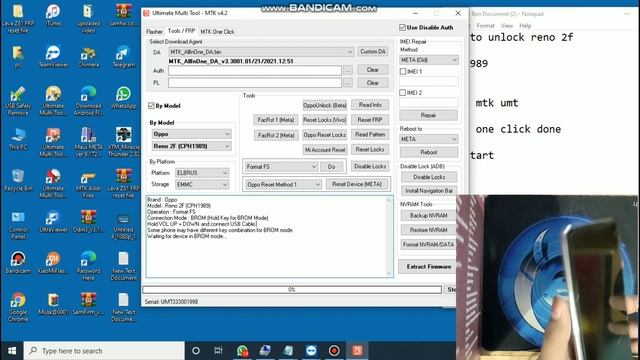
Task: Open Reboot to META dropdown
Action: pyautogui.click(x=429, y=139)
